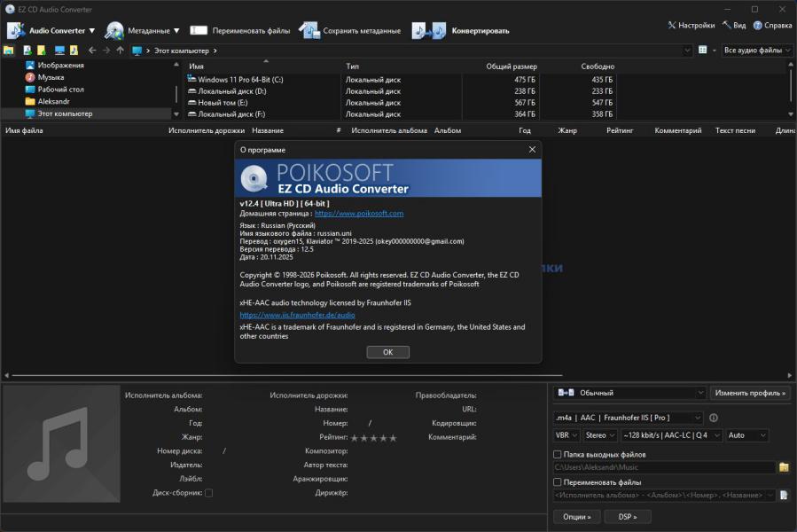The width and height of the screenshot is (797, 532).
Task: Toggle the Диск-сборник checkbox
Action: pyautogui.click(x=209, y=493)
